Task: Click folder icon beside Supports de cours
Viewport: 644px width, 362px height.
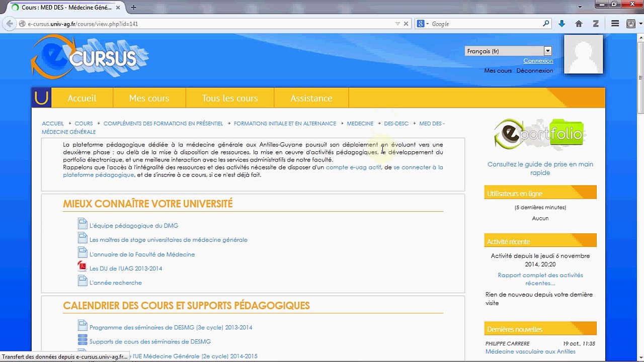Action: click(x=83, y=340)
